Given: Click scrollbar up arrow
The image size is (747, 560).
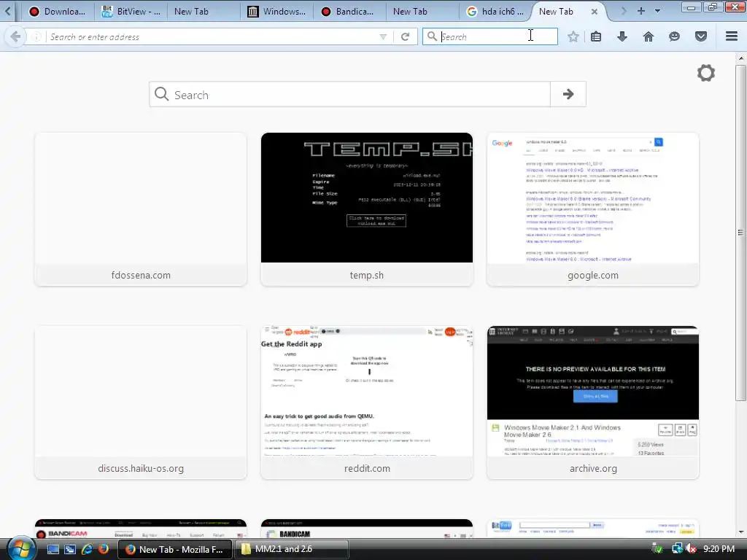Looking at the screenshot, I should point(740,58).
